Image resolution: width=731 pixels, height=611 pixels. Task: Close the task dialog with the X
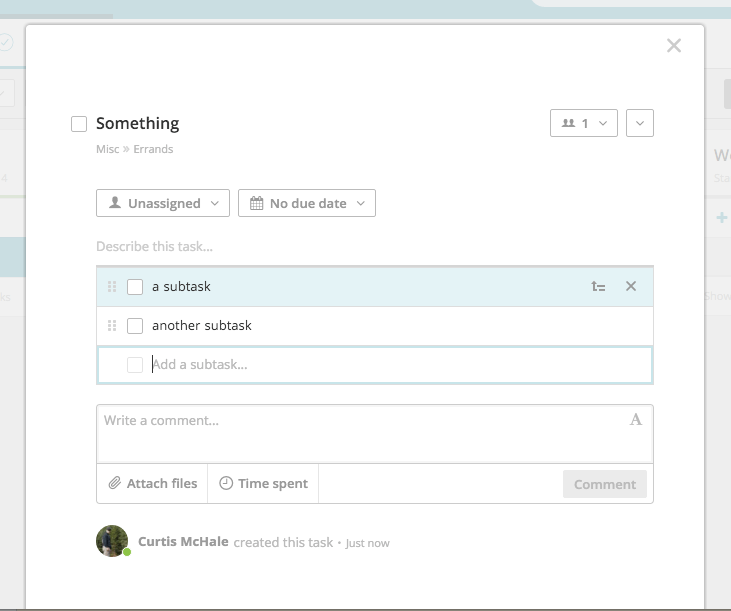point(674,46)
